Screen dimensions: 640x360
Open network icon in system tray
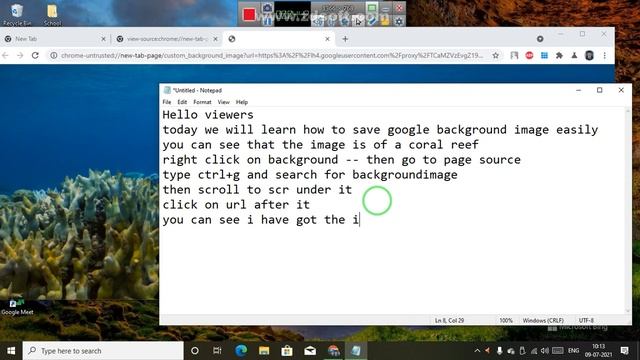point(534,351)
